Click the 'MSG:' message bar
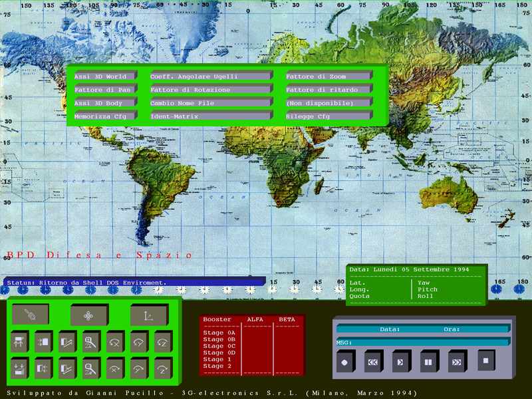This screenshot has width=532, height=399. 424,342
